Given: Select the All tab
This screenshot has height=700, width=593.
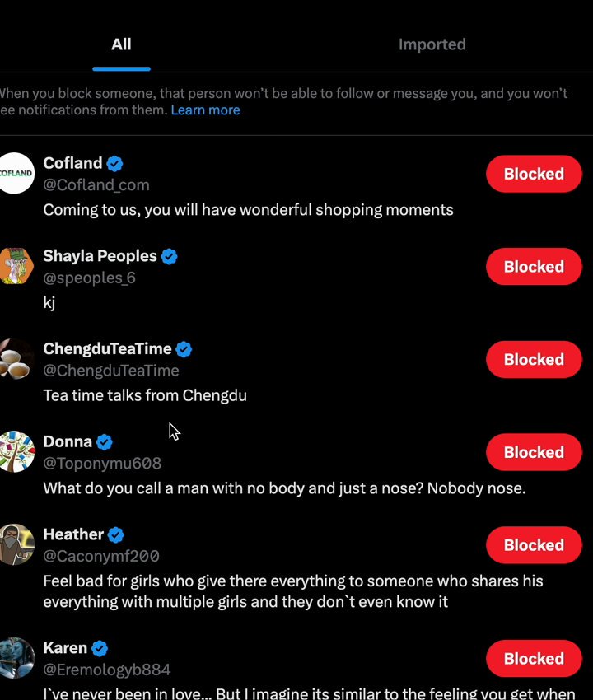Looking at the screenshot, I should [121, 44].
